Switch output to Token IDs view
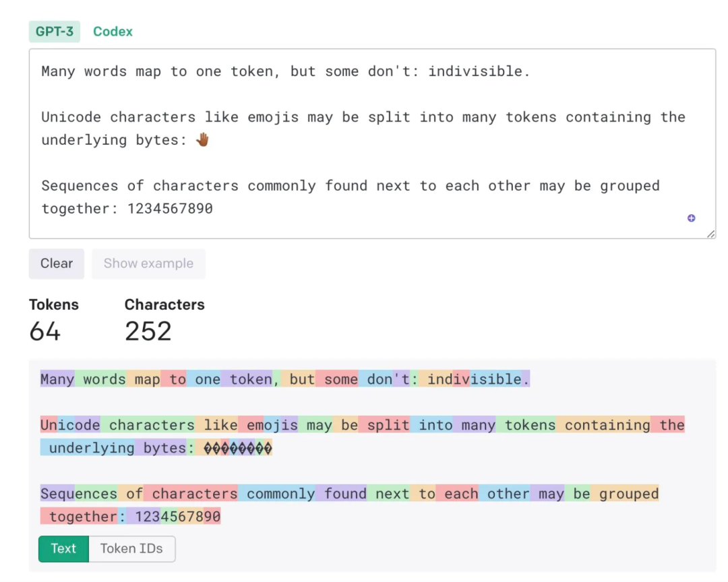728x582 pixels. pyautogui.click(x=131, y=549)
